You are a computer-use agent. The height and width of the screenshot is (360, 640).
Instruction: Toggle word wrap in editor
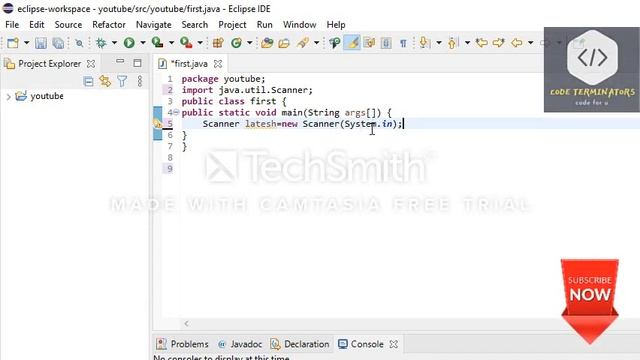coord(369,42)
